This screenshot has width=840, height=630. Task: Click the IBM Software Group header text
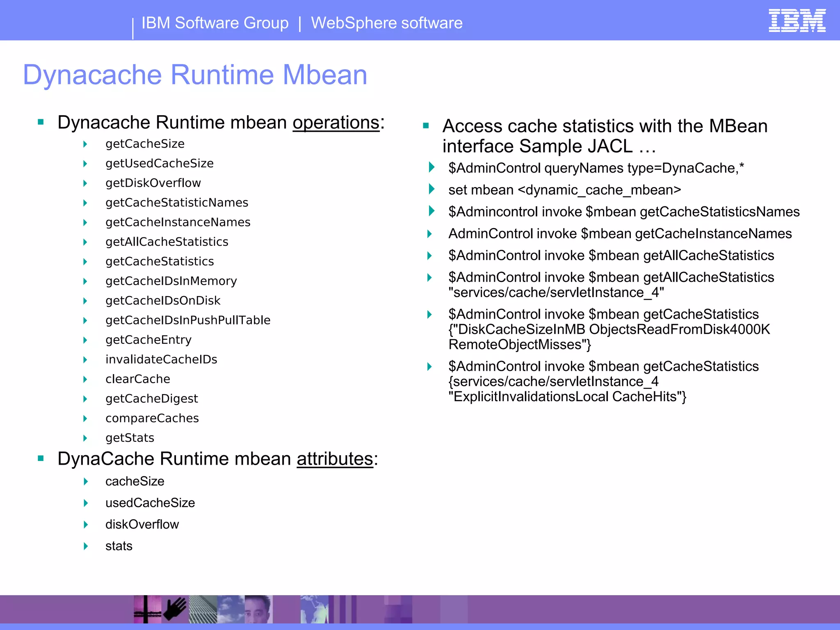pos(215,23)
